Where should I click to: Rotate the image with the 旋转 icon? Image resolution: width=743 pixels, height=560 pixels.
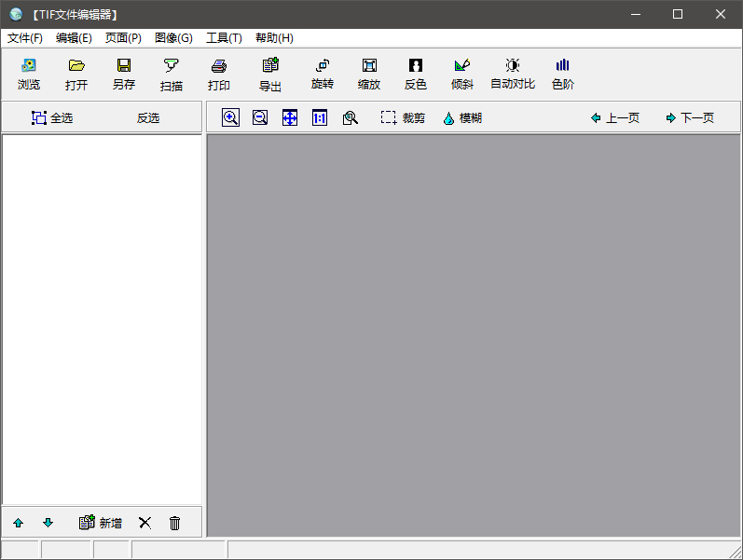point(322,74)
